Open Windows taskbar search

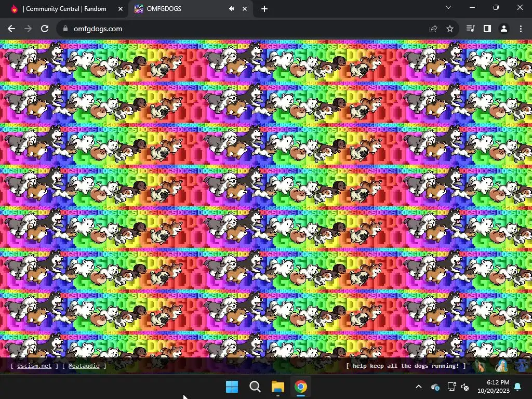[x=255, y=387]
